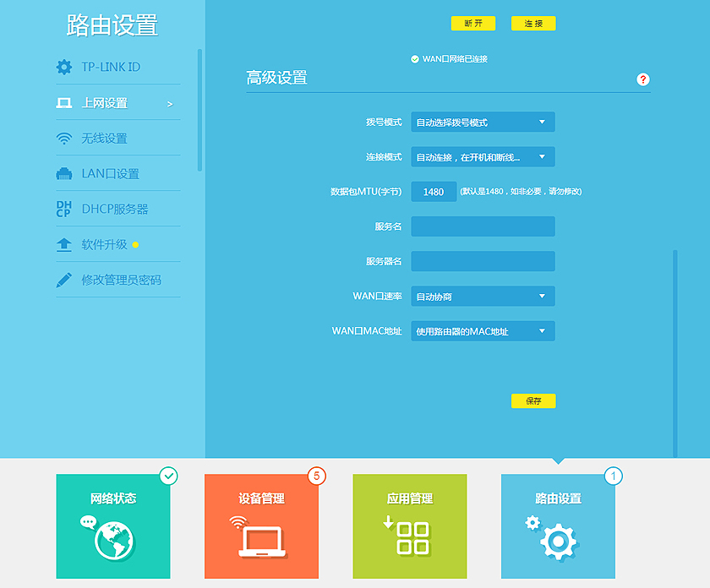Click the MTU value input field
The height and width of the screenshot is (588, 710).
(x=434, y=192)
